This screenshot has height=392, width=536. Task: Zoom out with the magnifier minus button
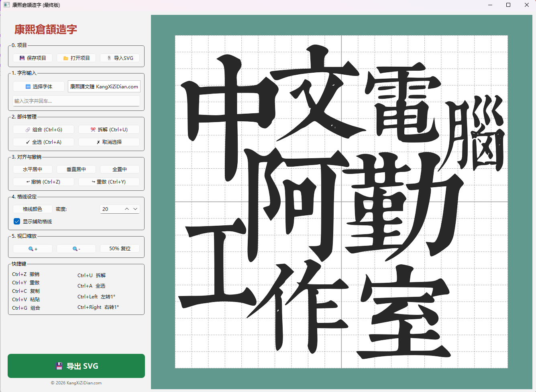click(x=76, y=249)
